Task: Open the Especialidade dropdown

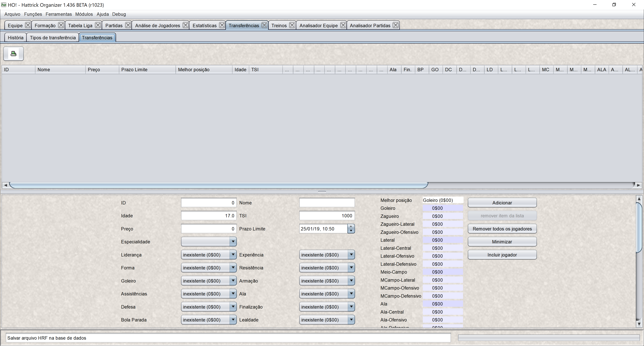Action: (233, 241)
